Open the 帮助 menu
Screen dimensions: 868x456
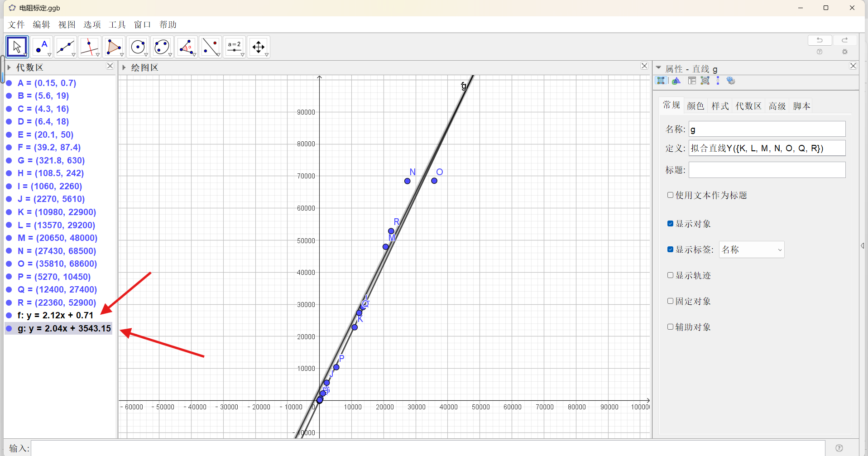(168, 24)
